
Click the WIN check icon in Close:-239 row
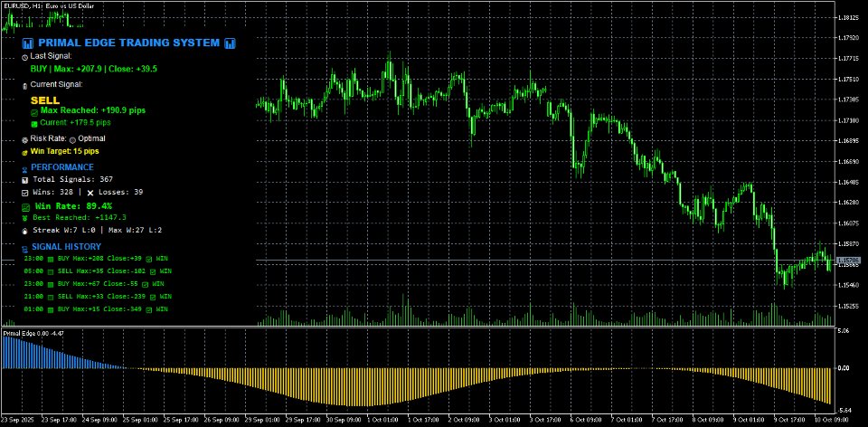click(x=155, y=298)
